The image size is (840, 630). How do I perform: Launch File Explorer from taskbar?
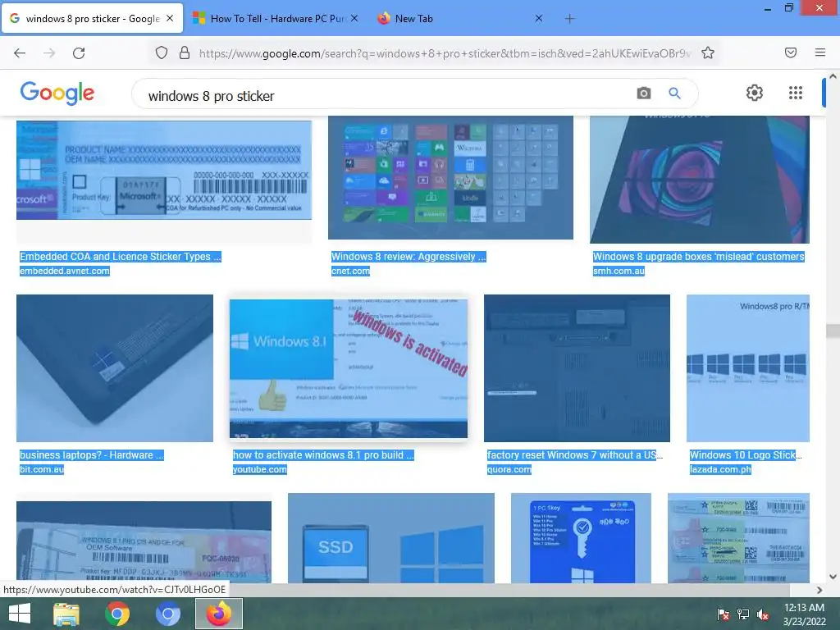[x=66, y=614]
